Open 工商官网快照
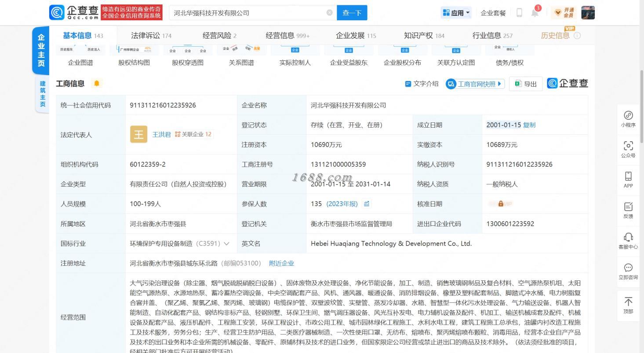644x353 pixels. coord(475,84)
